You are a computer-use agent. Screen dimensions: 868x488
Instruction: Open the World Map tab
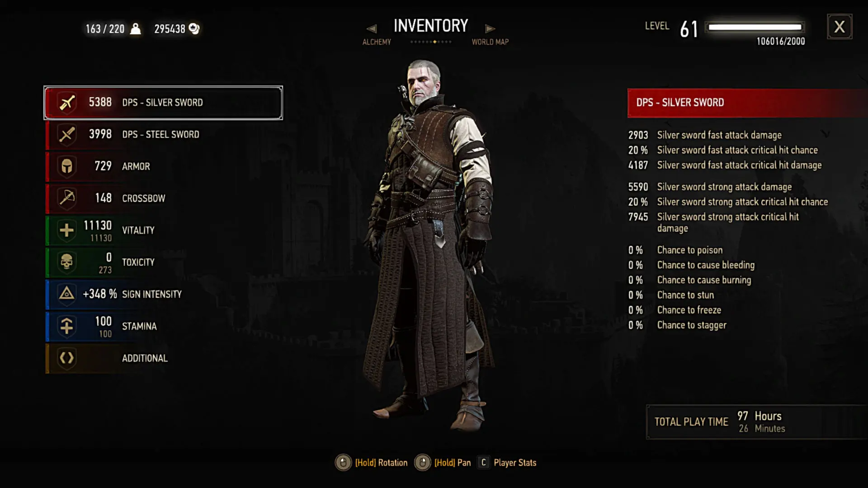pos(490,42)
